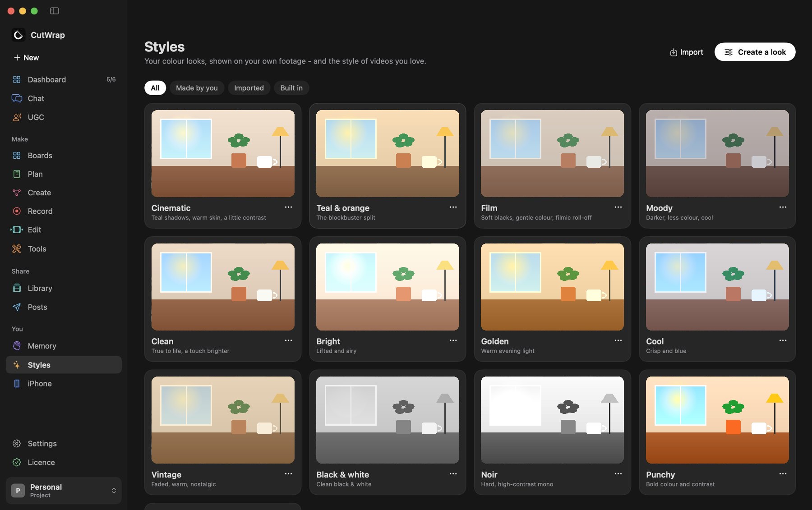Open the Record icon
Screen dimensions: 812x510
[17, 211]
